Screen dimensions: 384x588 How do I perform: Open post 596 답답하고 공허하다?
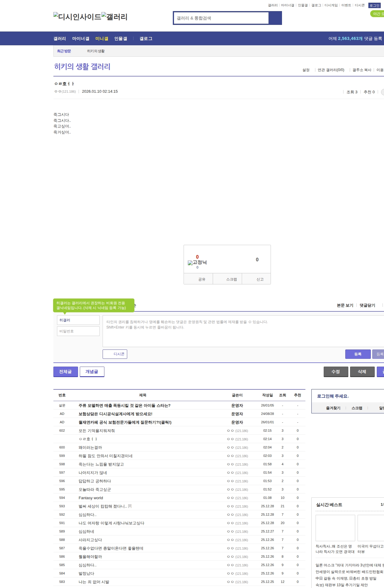pos(95,481)
